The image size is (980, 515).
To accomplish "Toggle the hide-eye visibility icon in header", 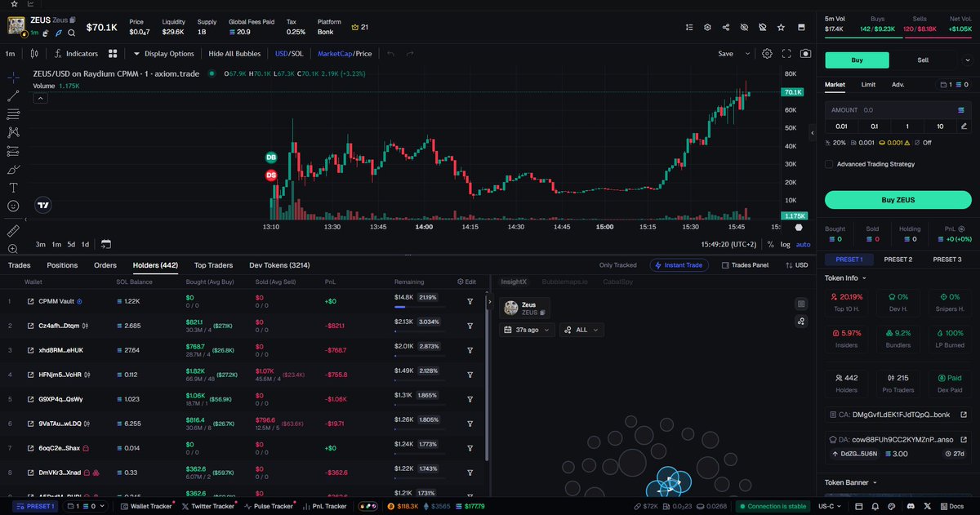I will [x=744, y=28].
